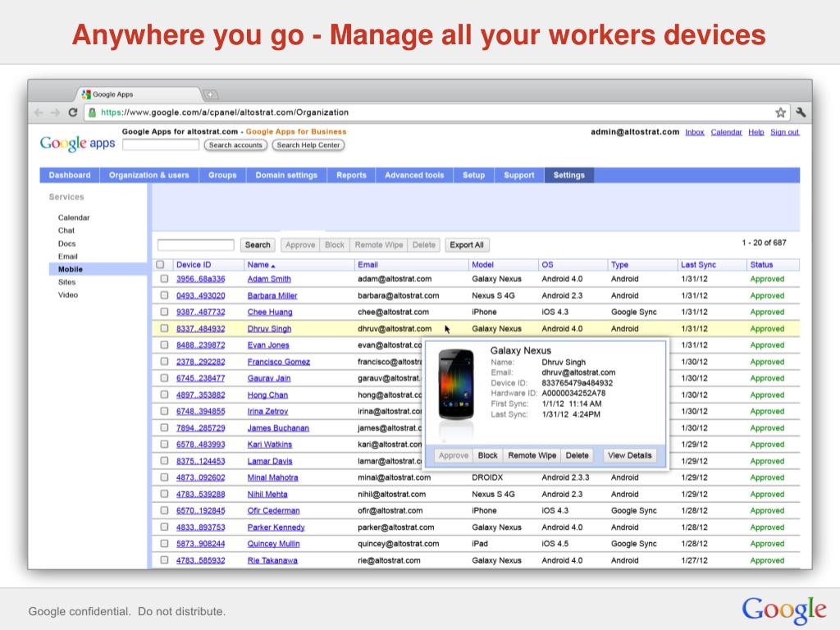The height and width of the screenshot is (630, 840).
Task: Click the Sign out link
Action: 784,132
